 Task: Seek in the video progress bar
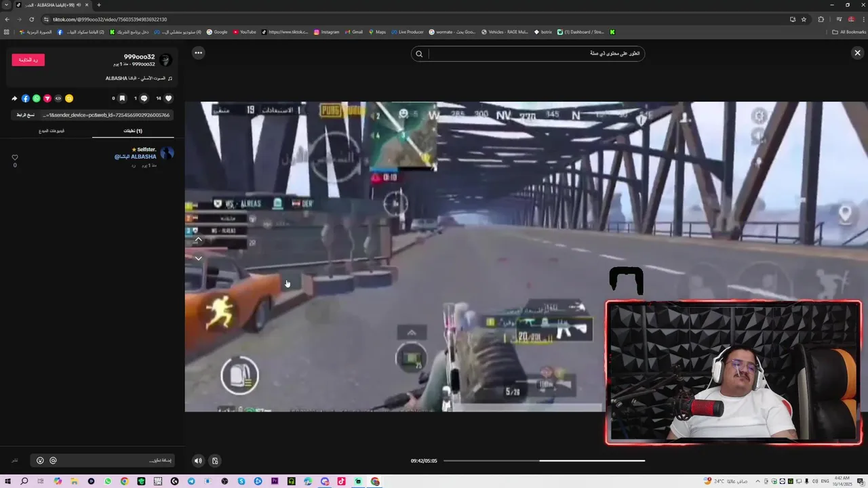544,461
